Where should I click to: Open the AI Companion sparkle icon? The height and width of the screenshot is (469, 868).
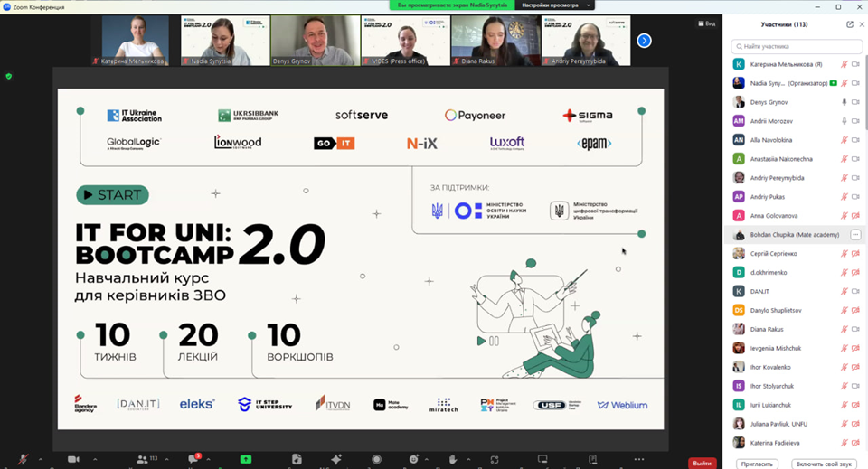coord(336,459)
